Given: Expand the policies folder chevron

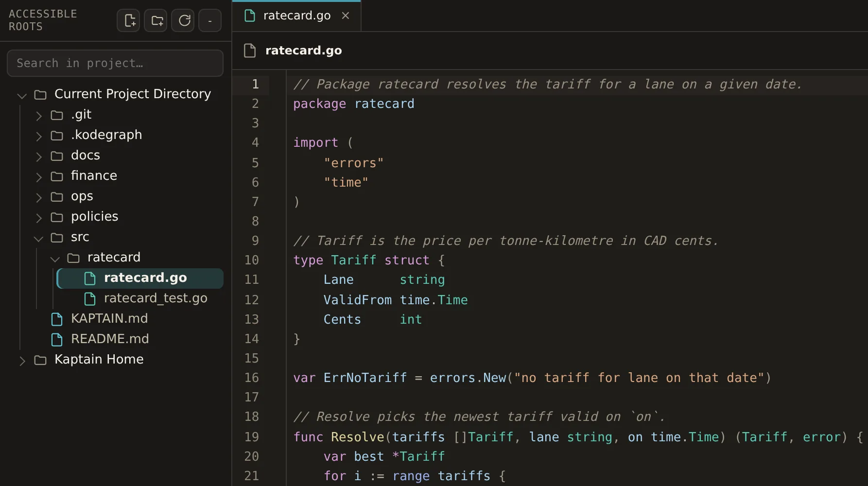Looking at the screenshot, I should point(38,217).
